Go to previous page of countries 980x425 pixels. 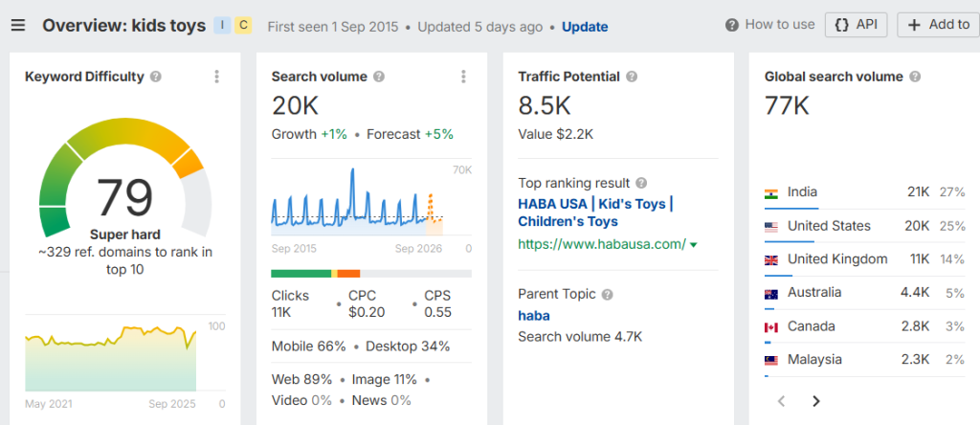[781, 401]
